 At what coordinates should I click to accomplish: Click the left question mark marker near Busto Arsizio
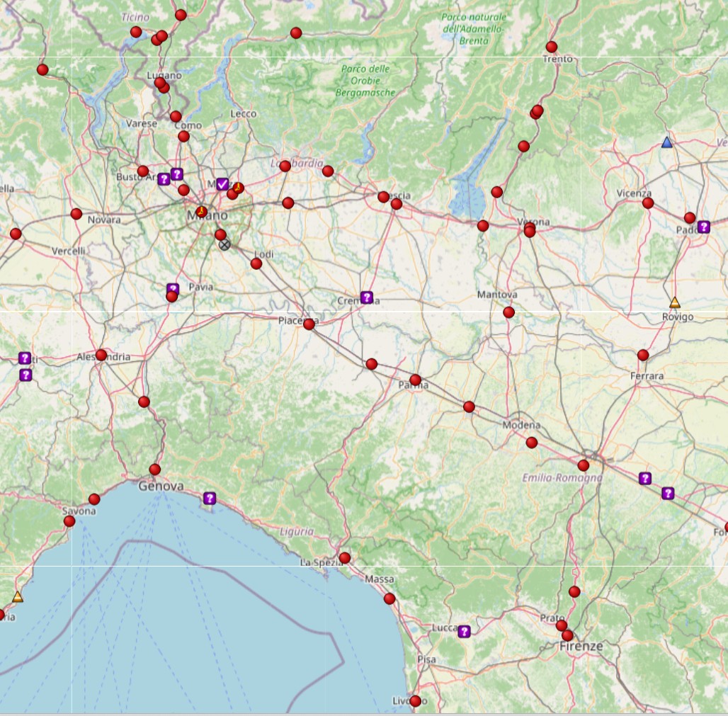165,178
